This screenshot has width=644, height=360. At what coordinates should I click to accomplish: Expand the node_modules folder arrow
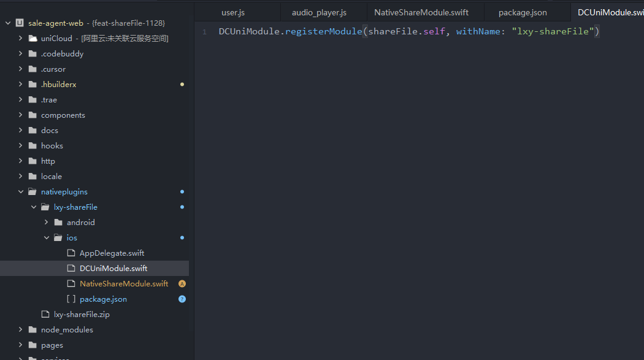20,330
